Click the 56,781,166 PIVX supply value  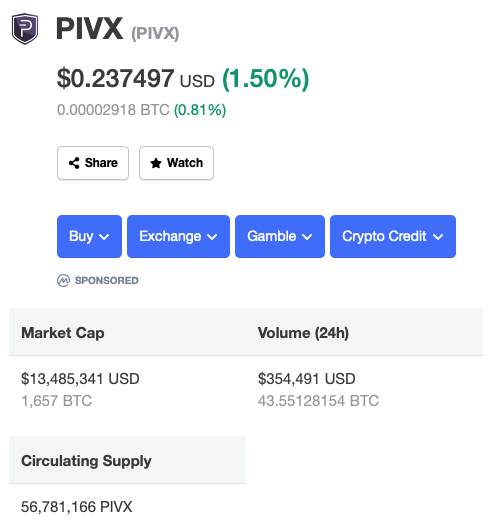point(76,507)
